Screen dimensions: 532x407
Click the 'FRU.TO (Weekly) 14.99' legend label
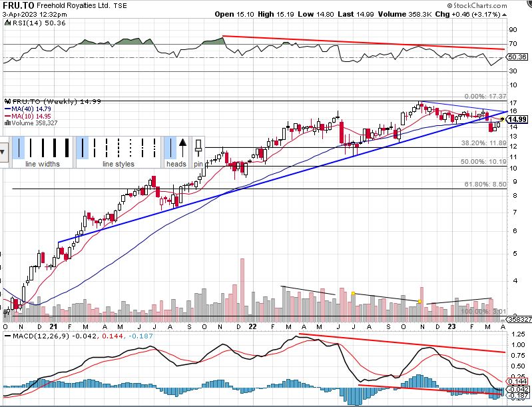(x=53, y=101)
